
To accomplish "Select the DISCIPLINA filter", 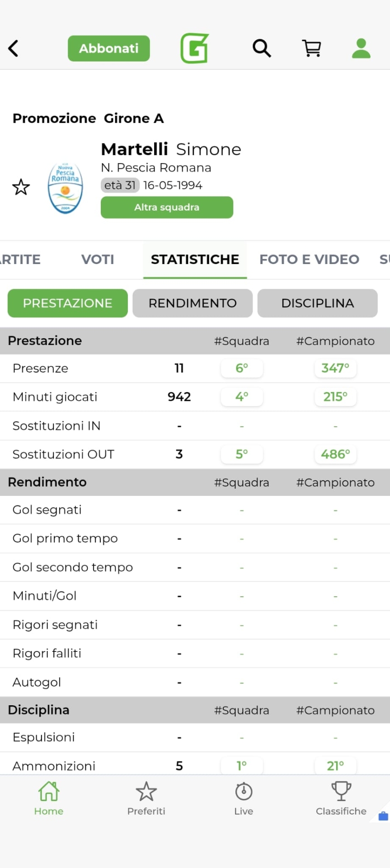I will (x=317, y=303).
